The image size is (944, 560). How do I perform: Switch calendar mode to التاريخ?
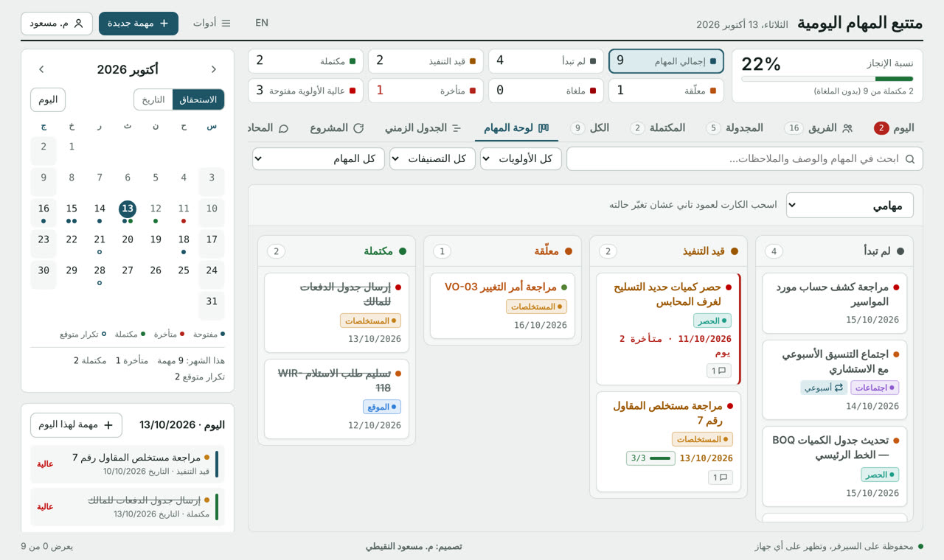tap(153, 99)
